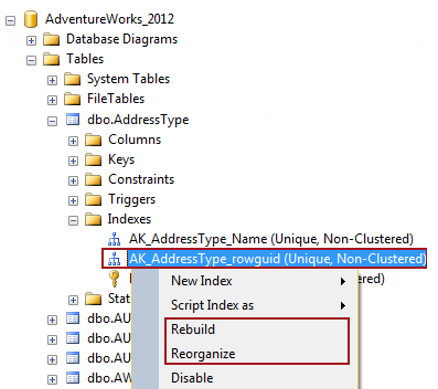The height and width of the screenshot is (389, 438).
Task: Click the Indexes folder icon
Action: point(93,219)
